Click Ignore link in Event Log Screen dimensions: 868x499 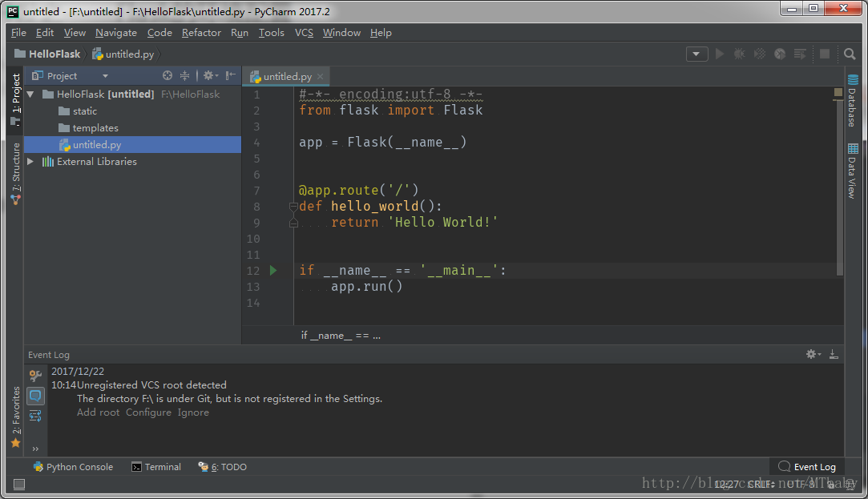coord(193,412)
